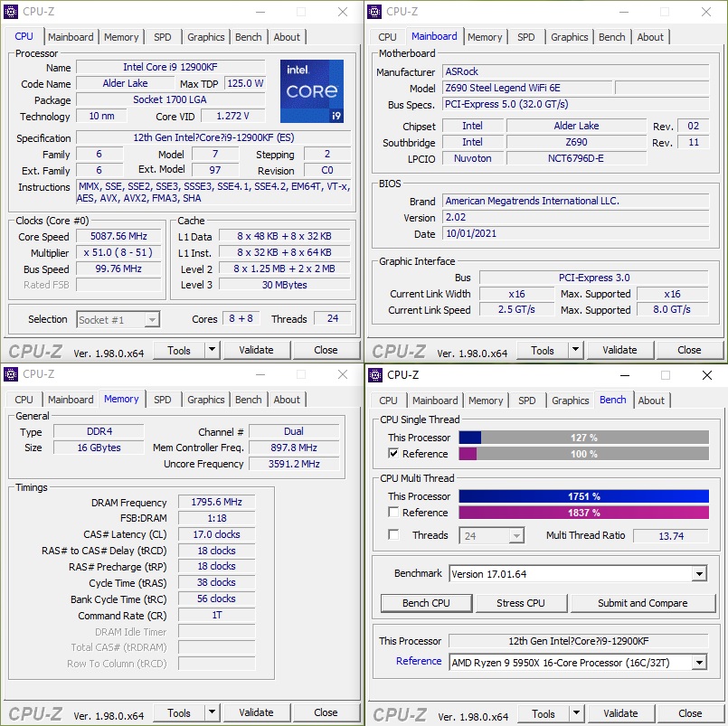Open the Socket #1 selection dropdown
The height and width of the screenshot is (726, 728).
118,320
